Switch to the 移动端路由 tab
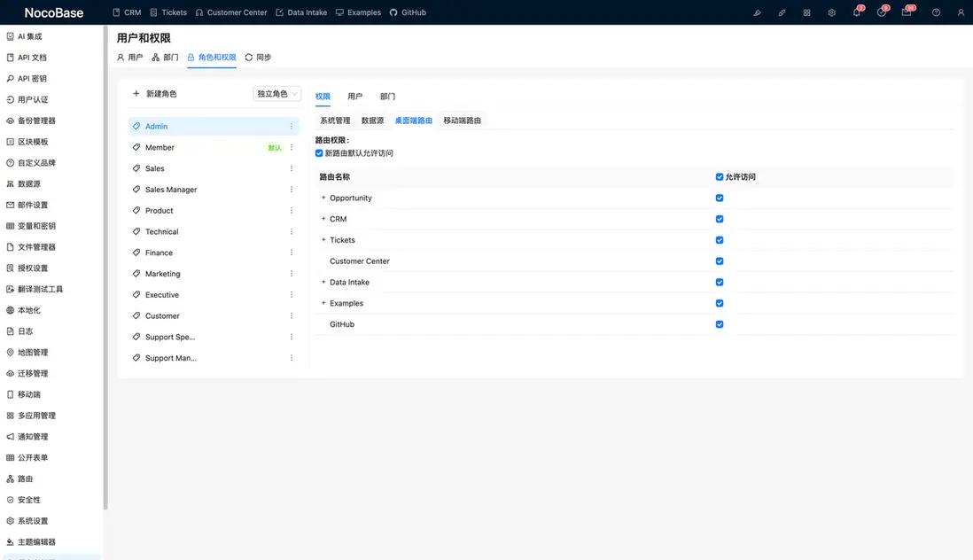Viewport: 973px width, 560px height. click(x=462, y=121)
